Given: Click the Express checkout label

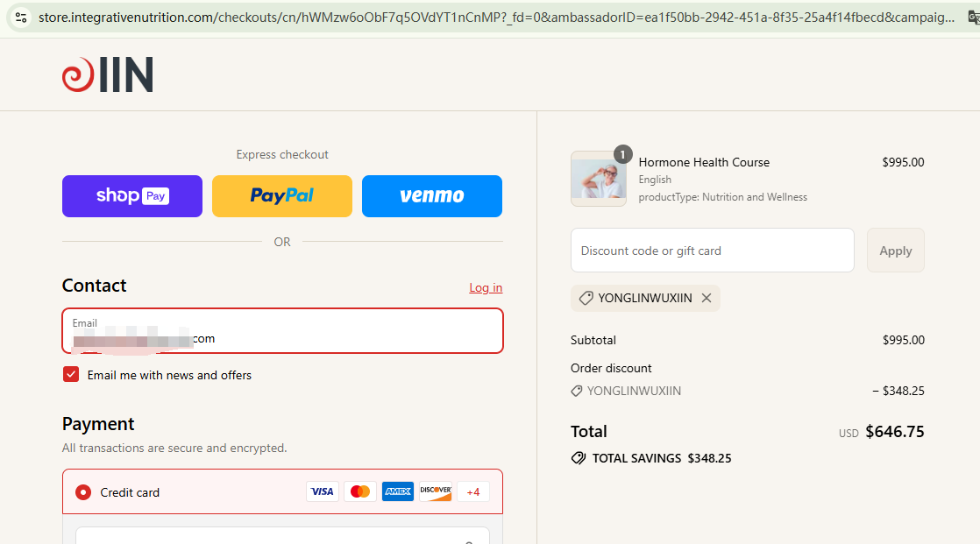Looking at the screenshot, I should click(x=282, y=154).
